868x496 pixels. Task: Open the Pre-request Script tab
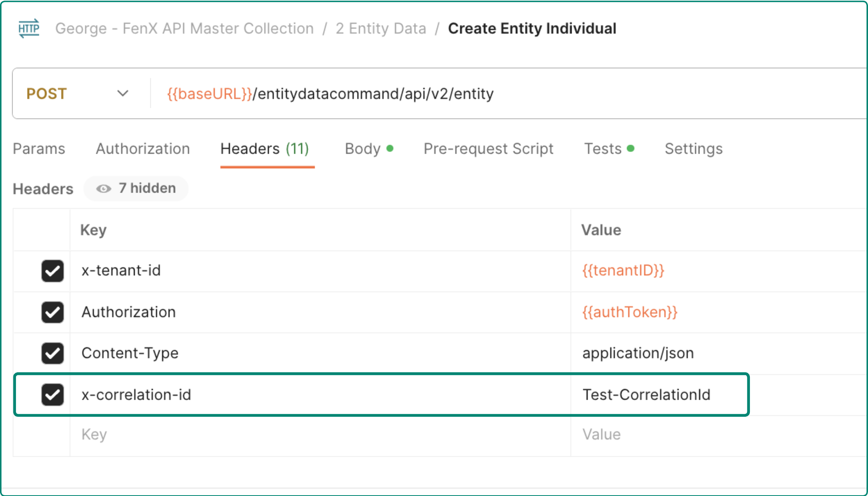[x=488, y=149]
